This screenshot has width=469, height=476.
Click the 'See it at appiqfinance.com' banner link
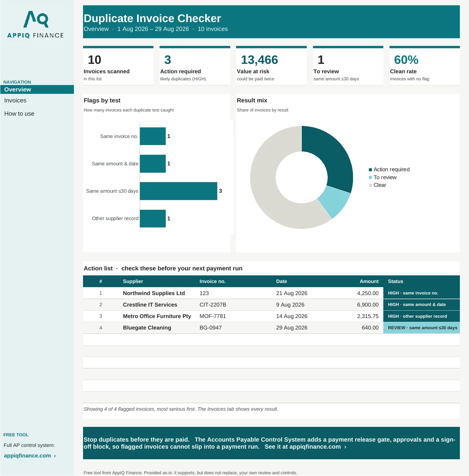305,447
